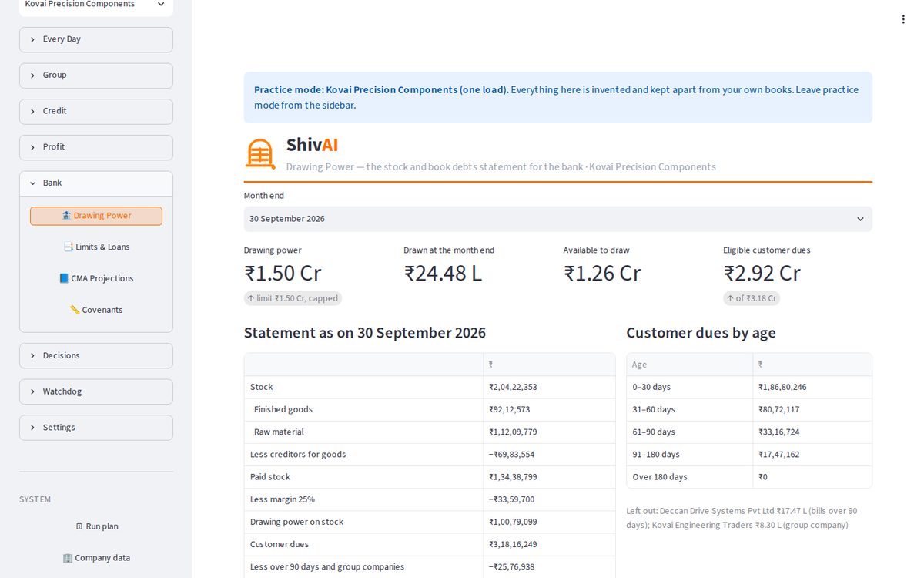Click the 'Statement as on 30 September 2026' heading
Screen dimensions: 924x578
[365, 333]
